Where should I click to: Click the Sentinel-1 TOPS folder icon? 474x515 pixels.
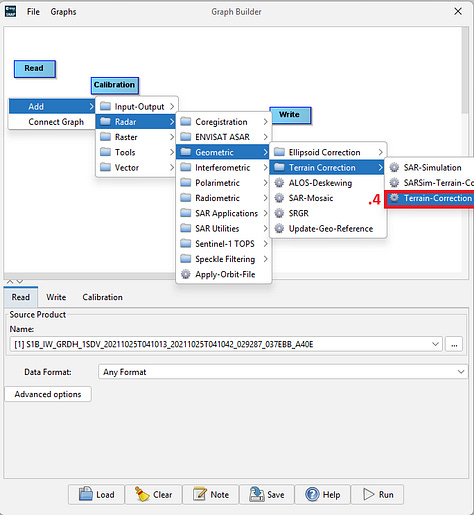(x=186, y=244)
